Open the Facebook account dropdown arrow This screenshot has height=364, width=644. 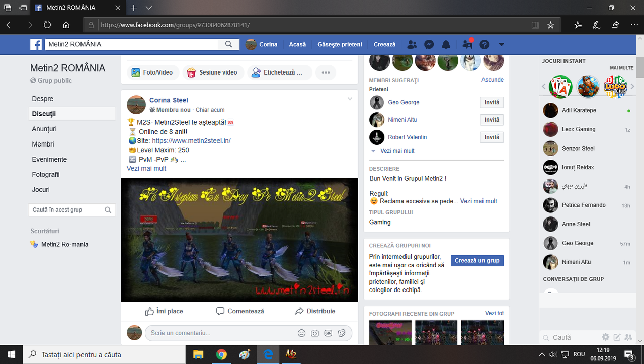(501, 45)
